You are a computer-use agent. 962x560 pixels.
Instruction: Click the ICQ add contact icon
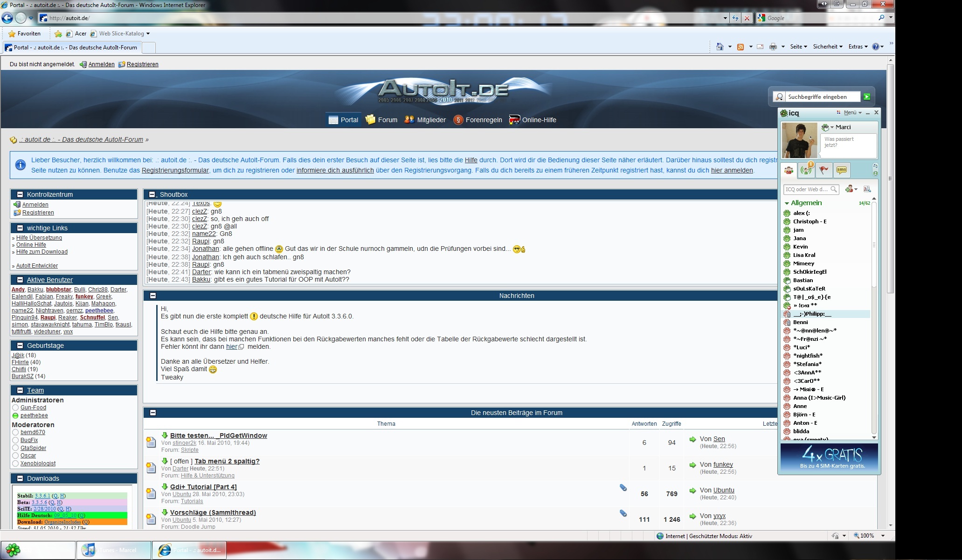[x=849, y=189]
